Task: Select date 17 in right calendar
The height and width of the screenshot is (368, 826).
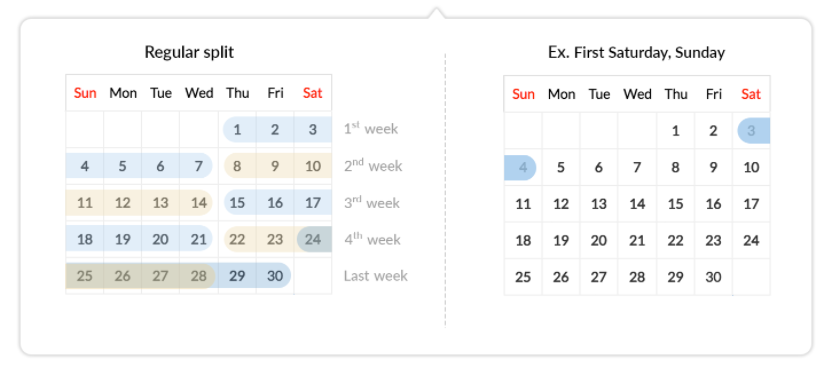Action: click(751, 204)
